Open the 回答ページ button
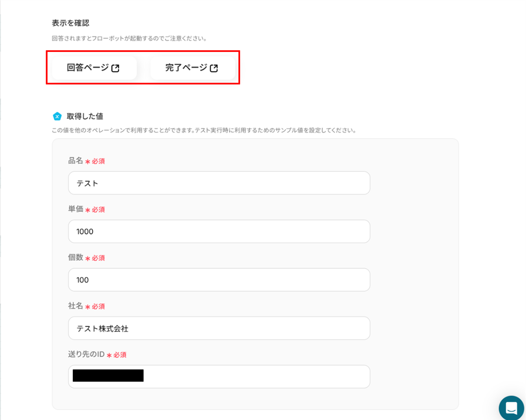 [94, 68]
